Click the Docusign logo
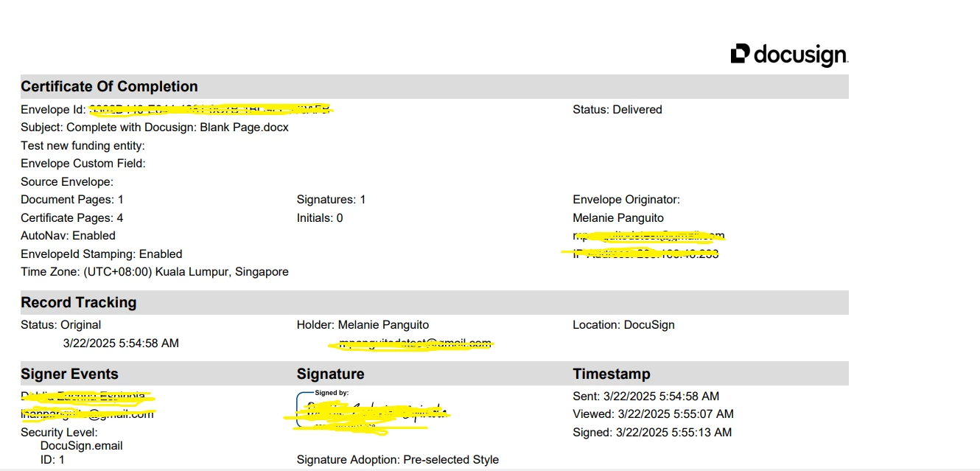 click(789, 54)
